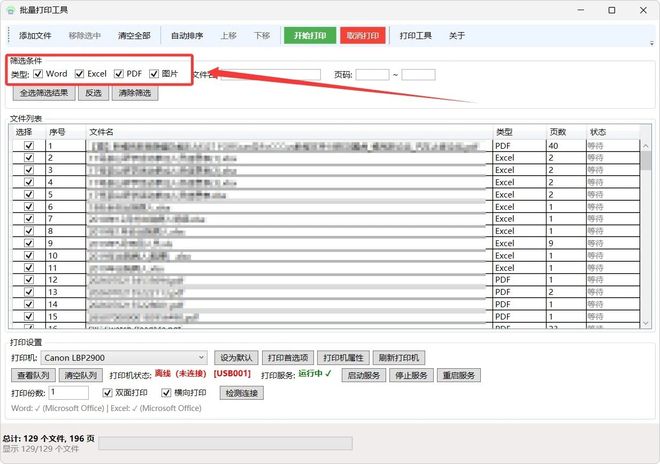Select 清空全部 in the toolbar

[134, 36]
